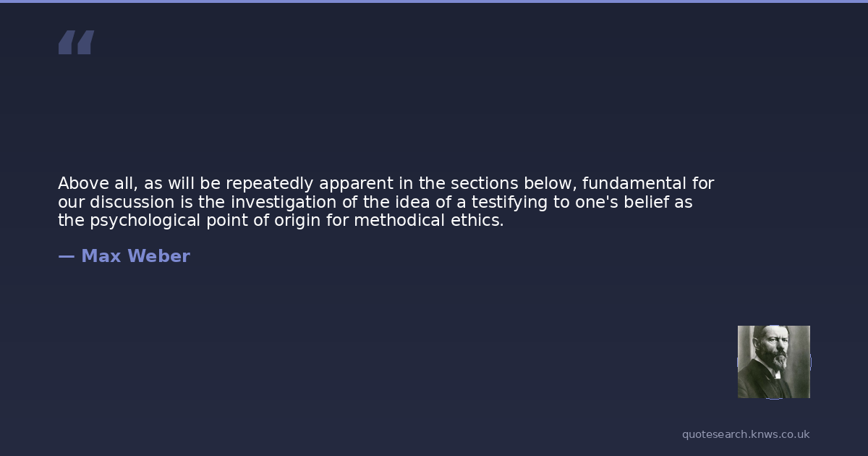Open the Max Weber portrait thumbnail
868x456 pixels.
click(773, 361)
